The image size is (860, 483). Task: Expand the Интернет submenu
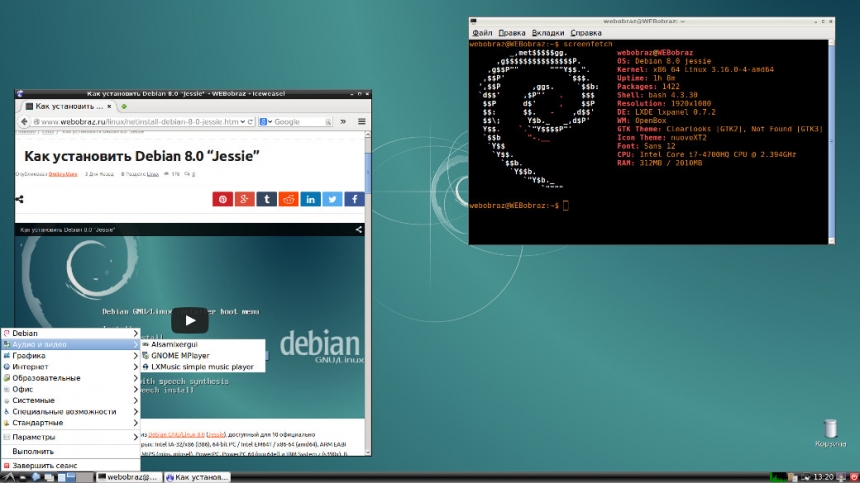70,367
